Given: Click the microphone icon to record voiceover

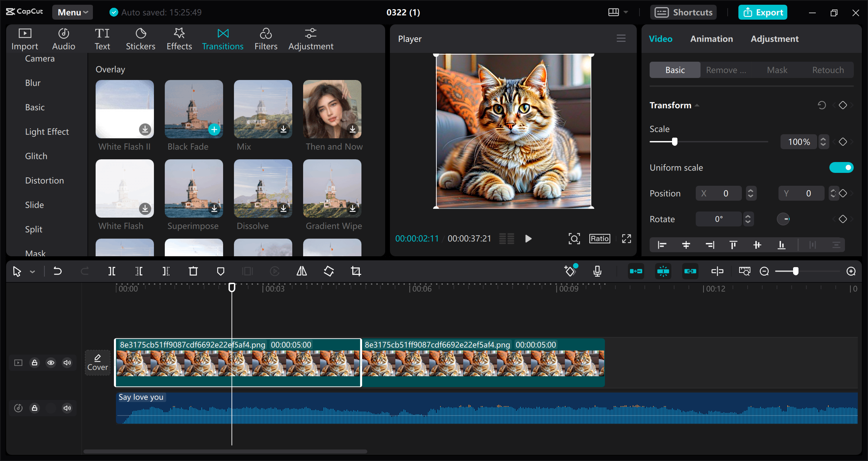Looking at the screenshot, I should pos(597,271).
